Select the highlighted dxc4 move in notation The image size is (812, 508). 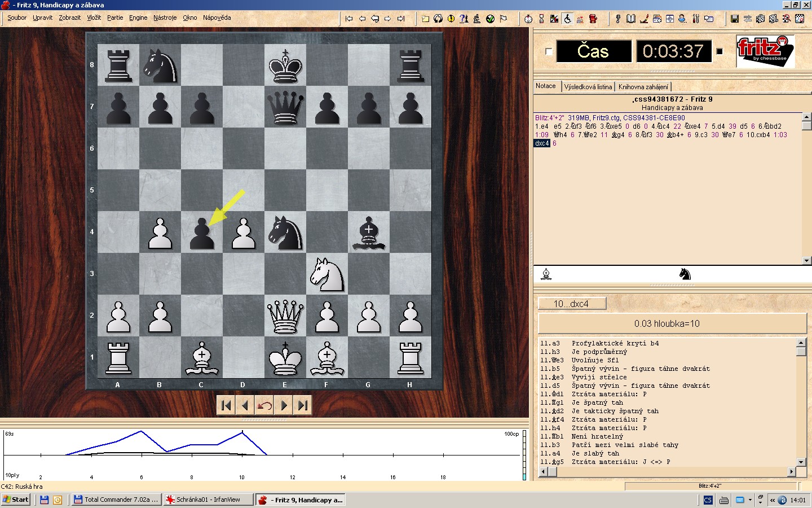542,143
